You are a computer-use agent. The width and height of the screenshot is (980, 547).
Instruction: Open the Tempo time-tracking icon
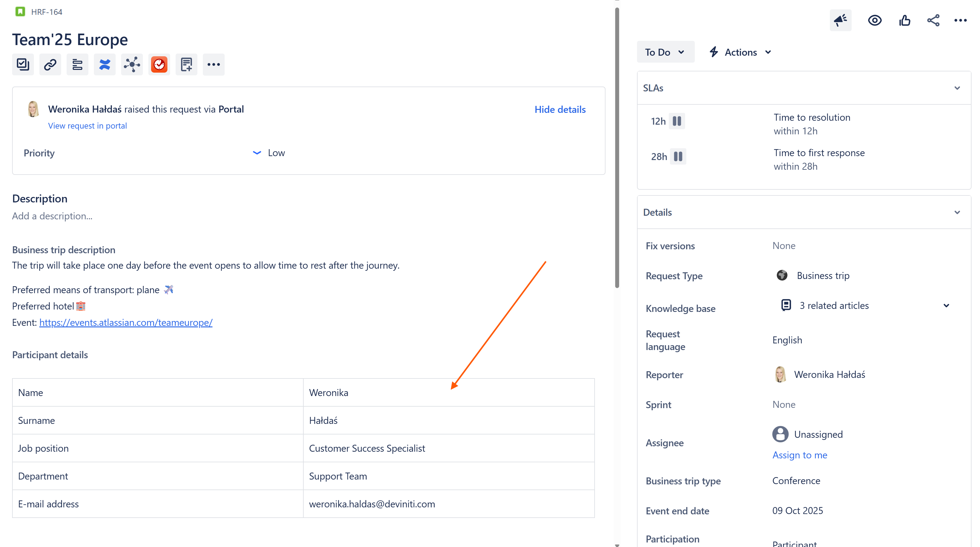[159, 64]
